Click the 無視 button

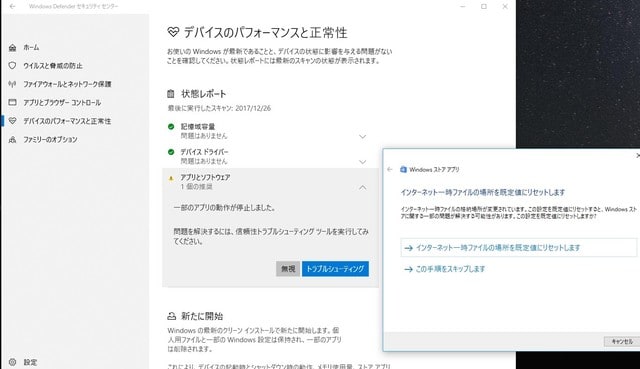point(288,269)
